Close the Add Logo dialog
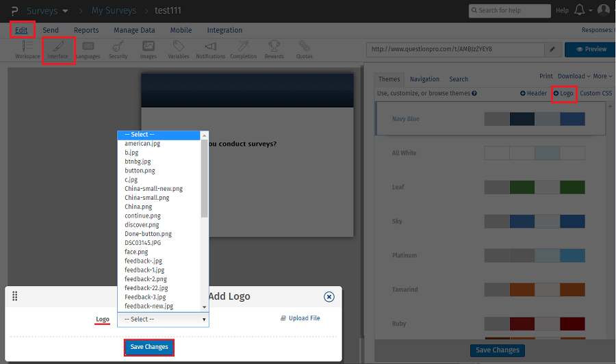 [x=329, y=297]
